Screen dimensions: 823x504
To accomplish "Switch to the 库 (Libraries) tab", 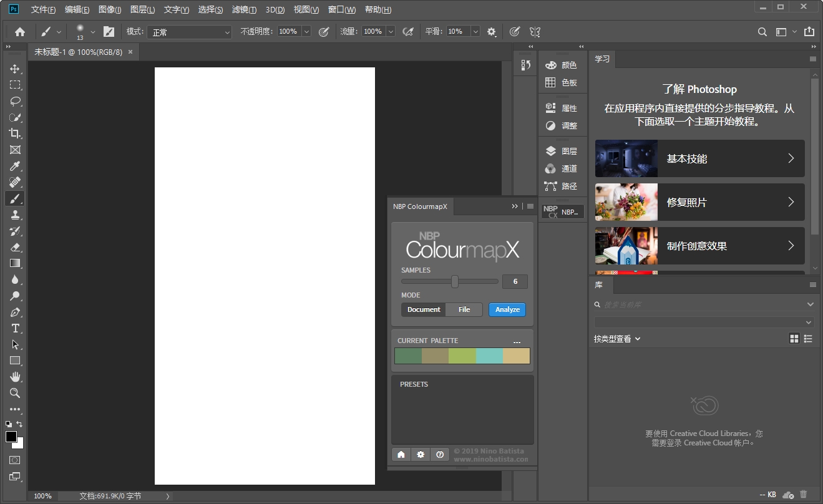I will [599, 284].
